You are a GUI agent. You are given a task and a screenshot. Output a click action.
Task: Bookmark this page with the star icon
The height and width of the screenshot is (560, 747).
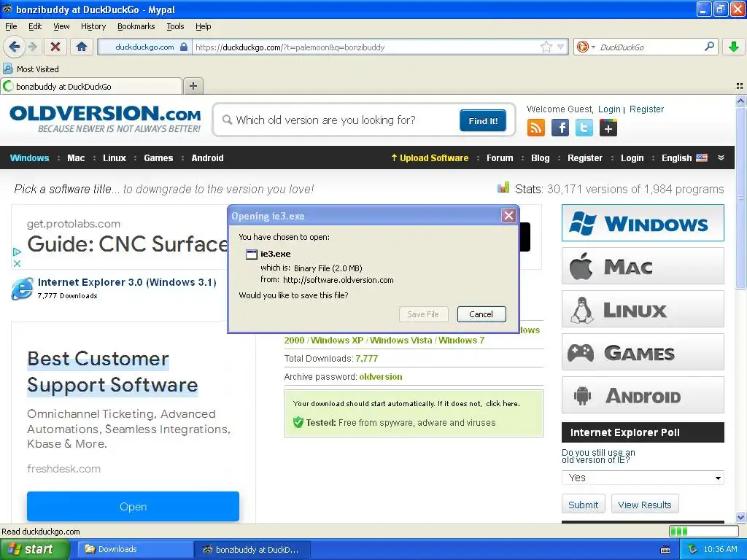pyautogui.click(x=546, y=47)
